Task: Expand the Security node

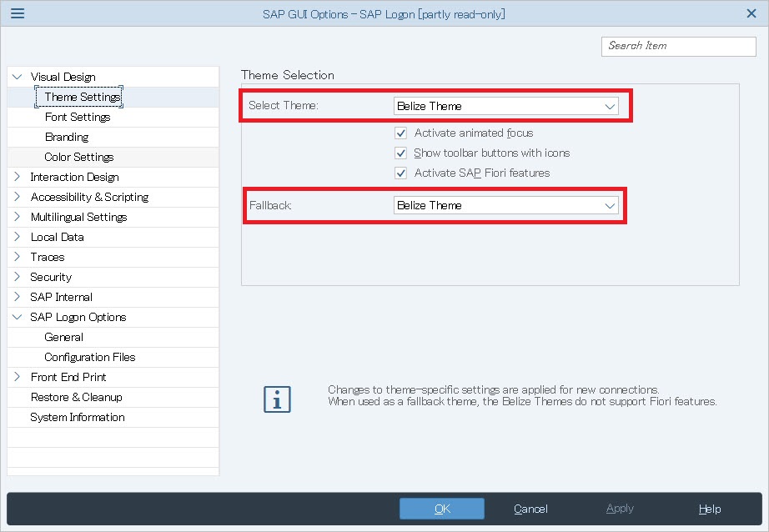Action: click(18, 277)
